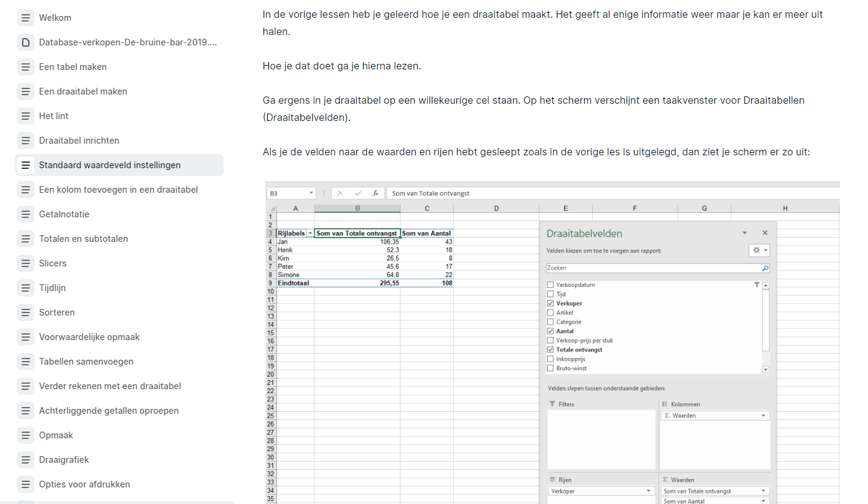
Task: Navigate to Voorwaardelijke opmaak lesson
Action: click(89, 337)
